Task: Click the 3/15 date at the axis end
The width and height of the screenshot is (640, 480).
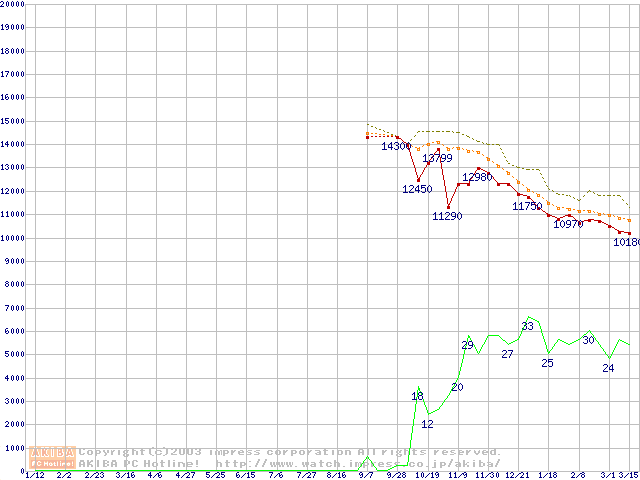Action: 629,475
